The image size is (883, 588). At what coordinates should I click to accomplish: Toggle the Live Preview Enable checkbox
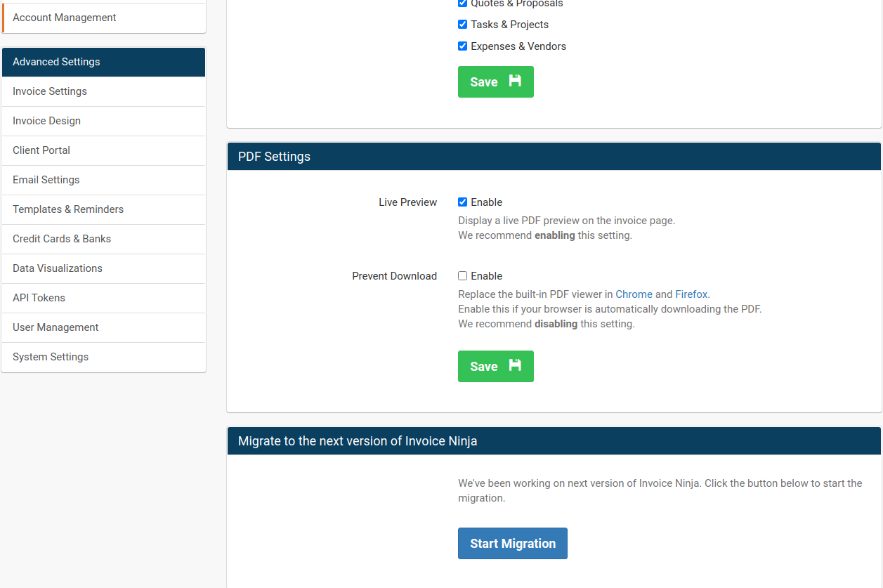462,202
